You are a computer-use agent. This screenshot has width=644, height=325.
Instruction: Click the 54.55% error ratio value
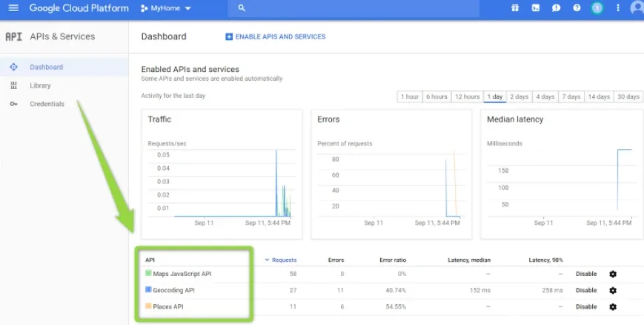pyautogui.click(x=396, y=307)
